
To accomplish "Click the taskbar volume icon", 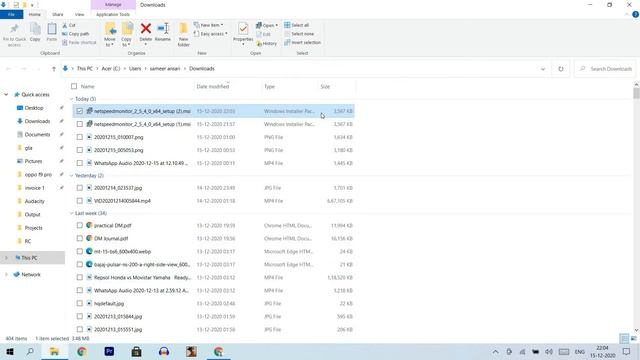I will [x=549, y=352].
